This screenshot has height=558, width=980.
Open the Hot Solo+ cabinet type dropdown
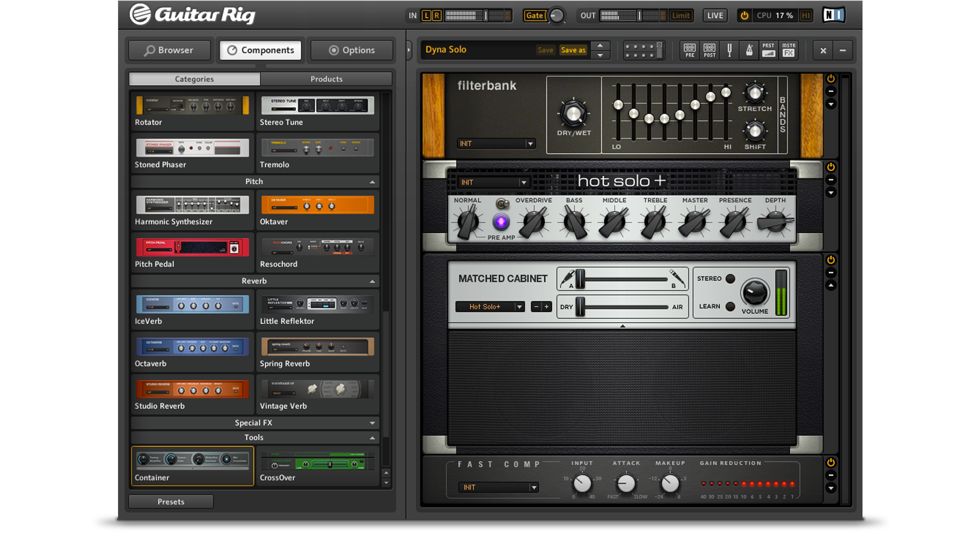(x=490, y=307)
